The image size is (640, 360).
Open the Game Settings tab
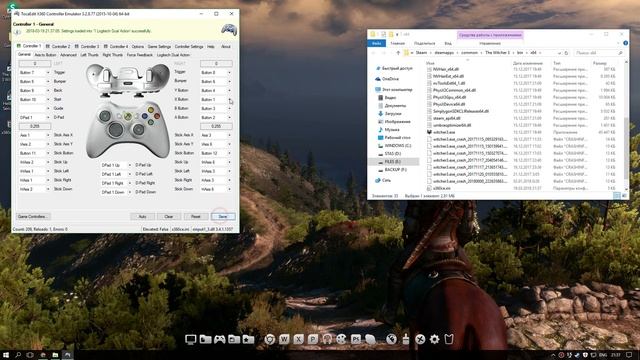(159, 47)
